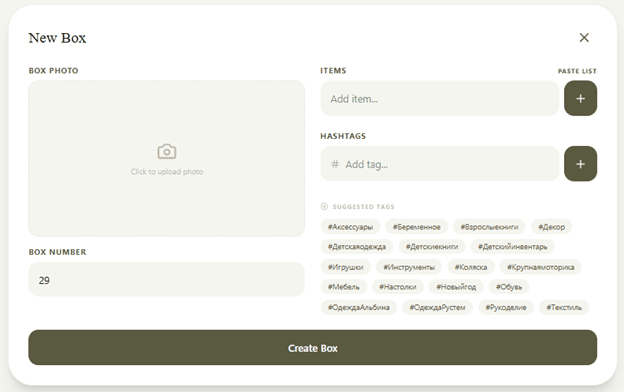Open the Paste List option

[577, 71]
